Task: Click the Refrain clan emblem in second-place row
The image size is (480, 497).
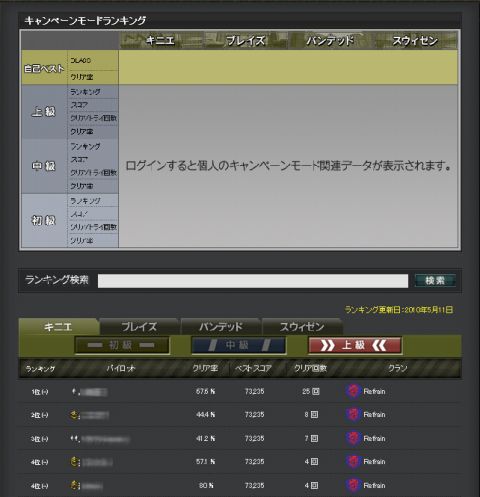Action: point(353,415)
